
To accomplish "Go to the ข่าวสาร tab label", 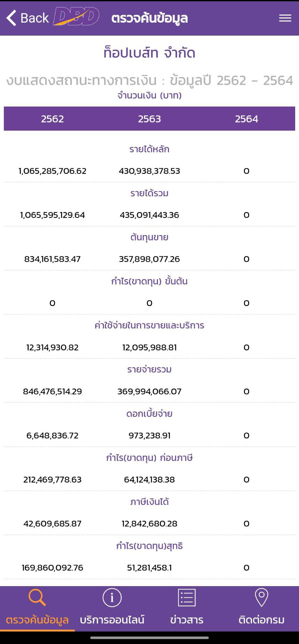I will tap(187, 620).
